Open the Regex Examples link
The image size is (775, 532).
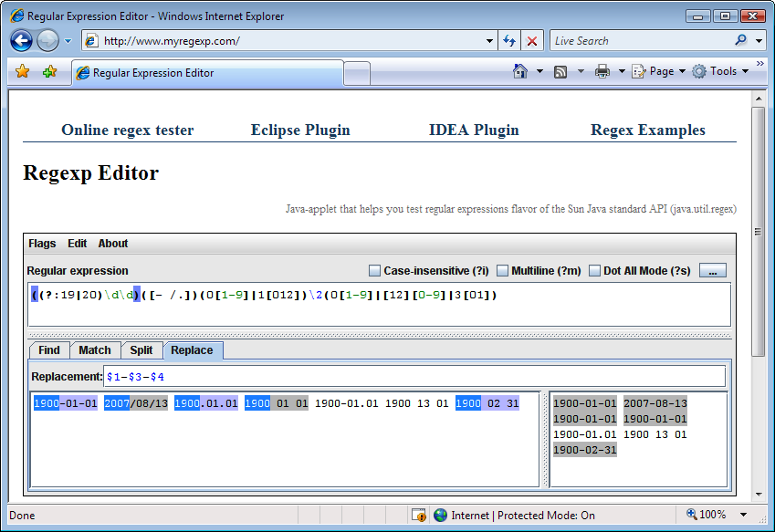647,130
